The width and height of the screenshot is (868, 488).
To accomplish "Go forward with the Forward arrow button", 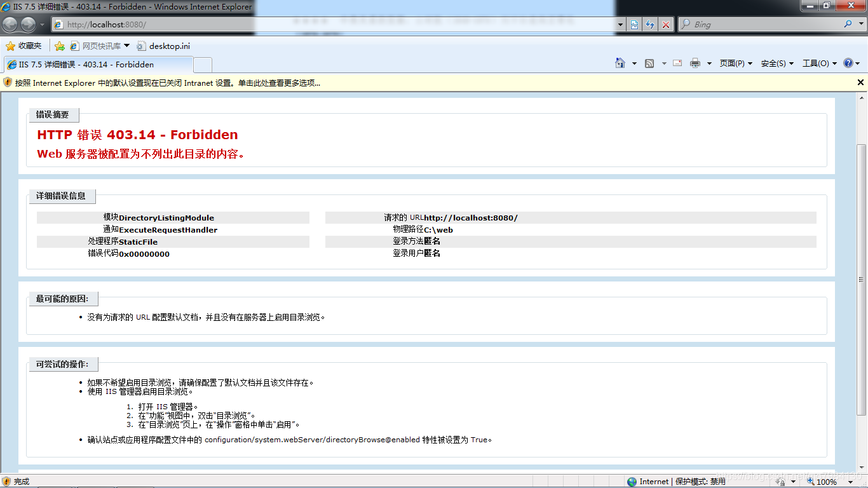I will 28,25.
